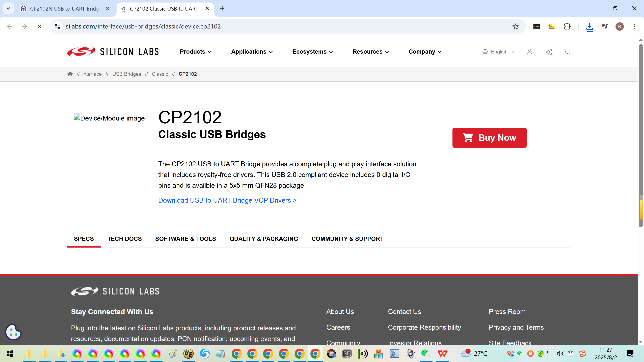Open Windows Start menu
The height and width of the screenshot is (362, 644).
point(10,353)
